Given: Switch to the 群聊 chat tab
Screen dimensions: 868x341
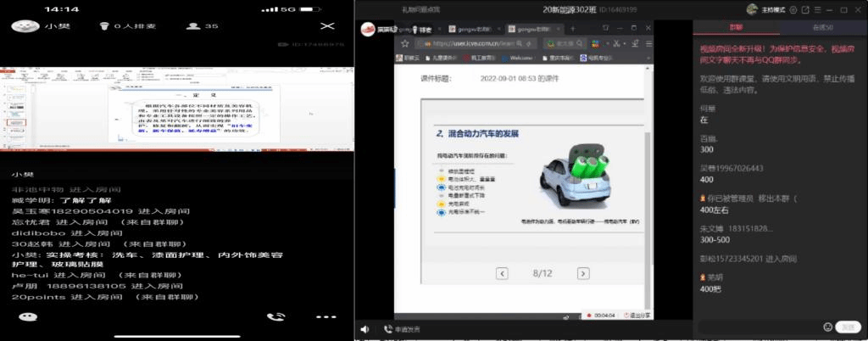Looking at the screenshot, I should coord(736,28).
